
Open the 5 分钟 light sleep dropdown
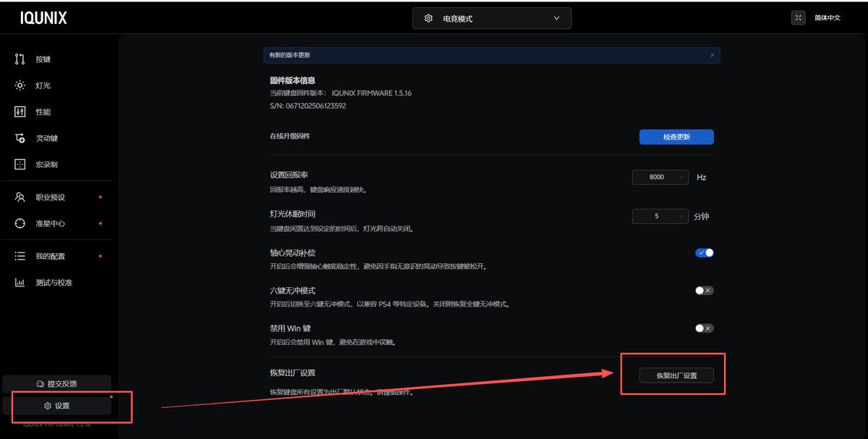[660, 216]
